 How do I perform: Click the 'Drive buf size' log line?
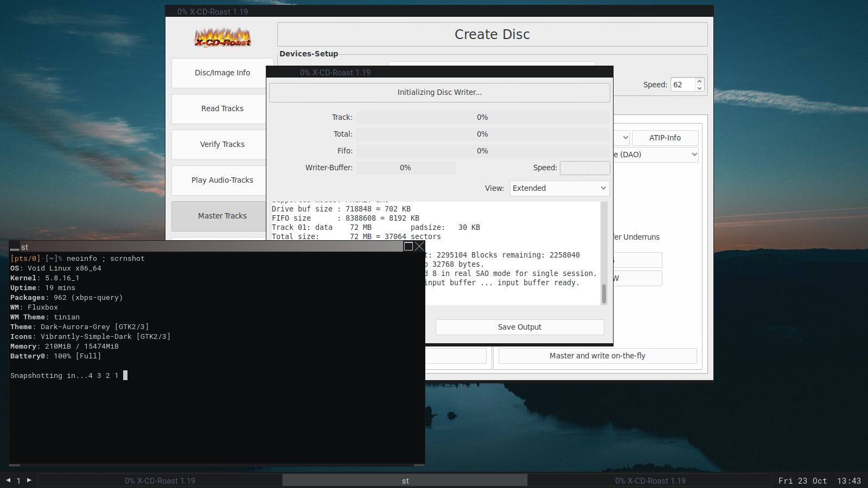click(341, 209)
